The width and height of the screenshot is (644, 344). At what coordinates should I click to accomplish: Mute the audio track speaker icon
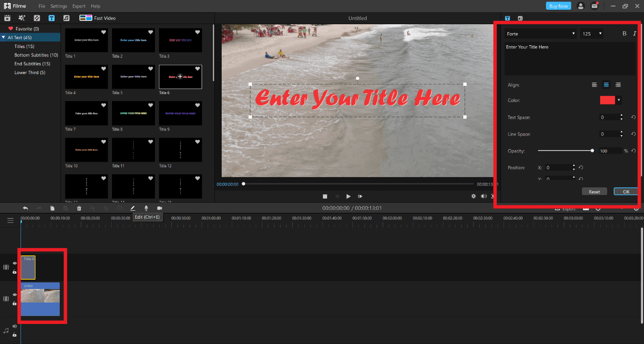tap(14, 326)
